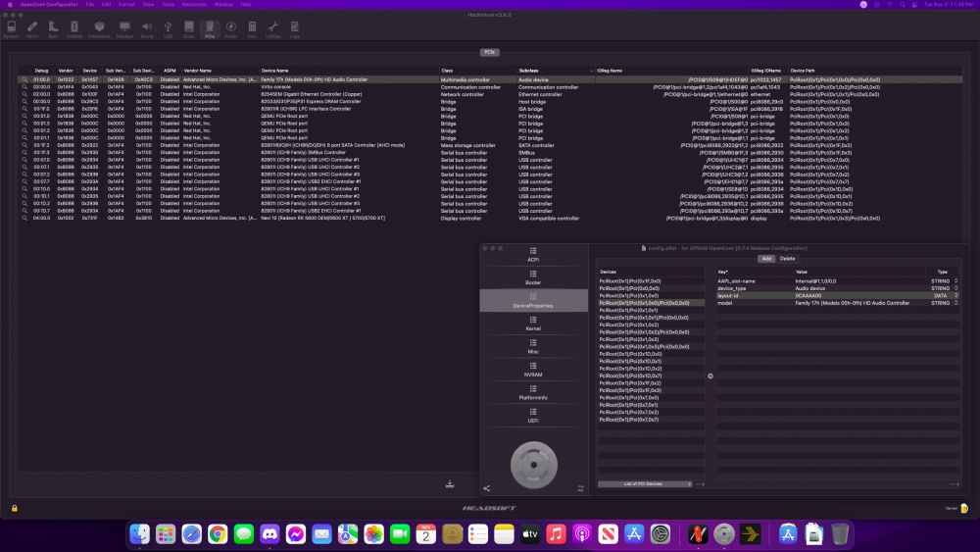Select the 82545EM Gigabit Ethernet Controller row
980x552 pixels.
[x=490, y=94]
